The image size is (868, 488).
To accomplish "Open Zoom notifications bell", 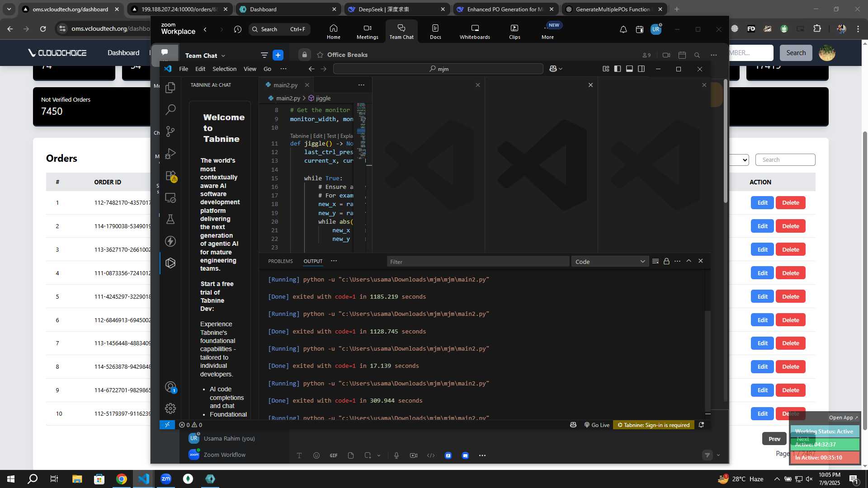I will point(623,29).
